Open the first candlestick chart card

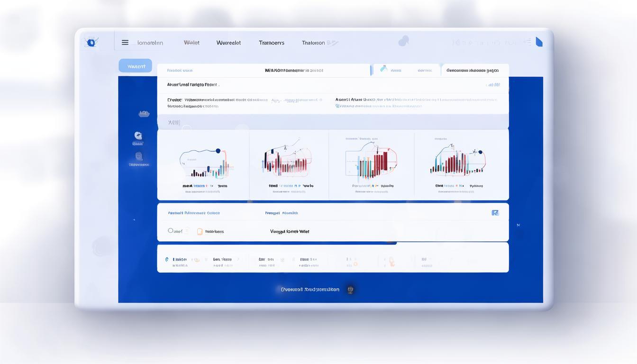click(204, 164)
